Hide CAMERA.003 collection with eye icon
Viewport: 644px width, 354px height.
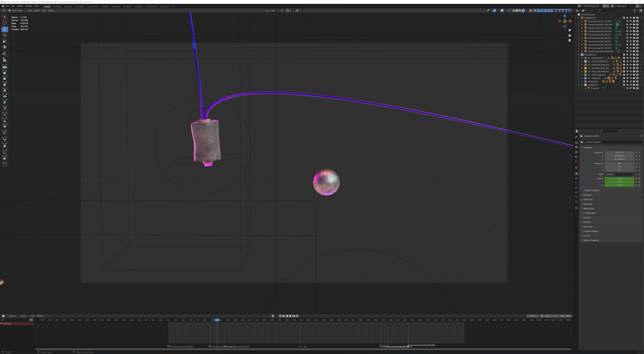[630, 18]
